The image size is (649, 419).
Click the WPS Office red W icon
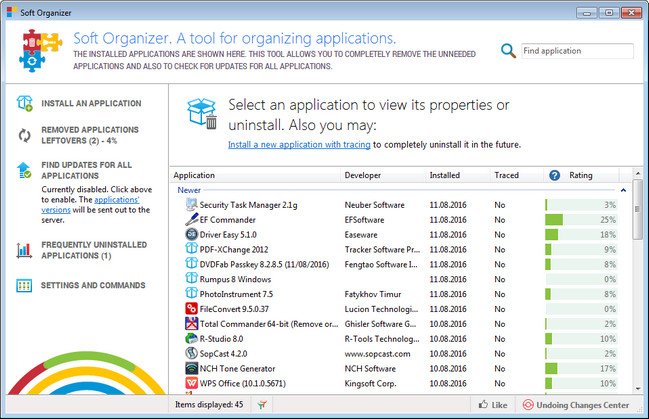191,383
